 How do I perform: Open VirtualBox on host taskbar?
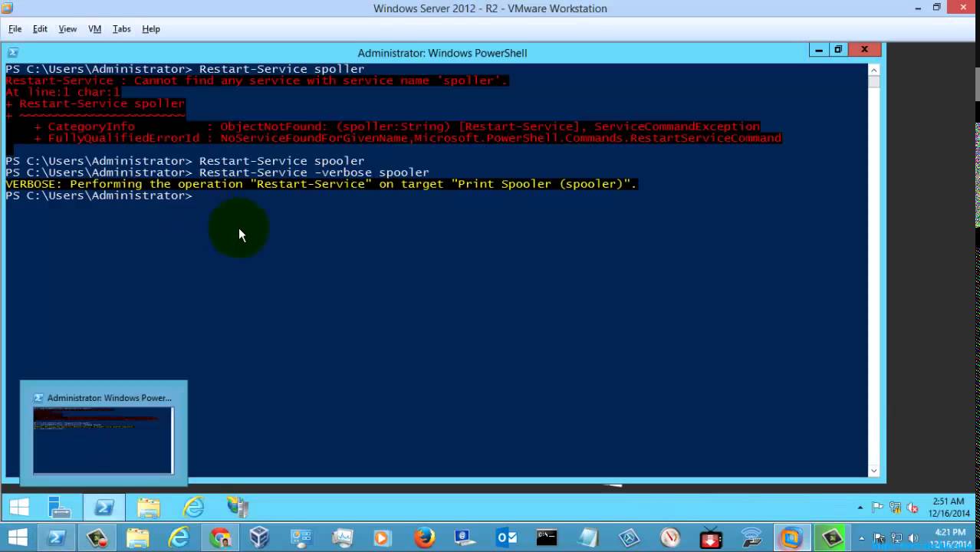pyautogui.click(x=260, y=538)
